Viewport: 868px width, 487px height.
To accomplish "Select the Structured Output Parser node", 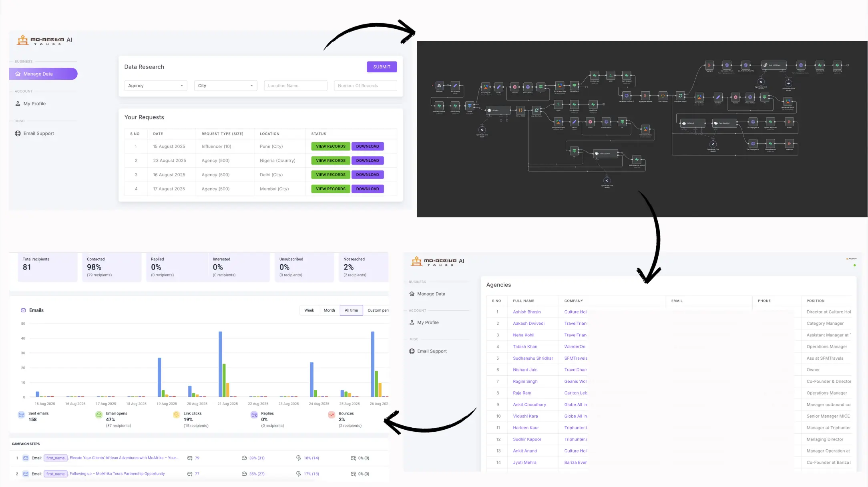I will pyautogui.click(x=789, y=83).
